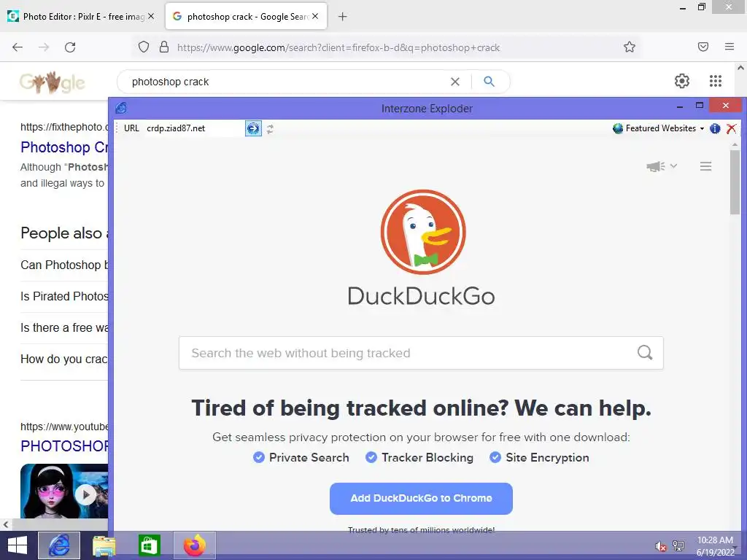Click the Tracker Blocking checkmark icon
The height and width of the screenshot is (560, 747).
(x=371, y=458)
